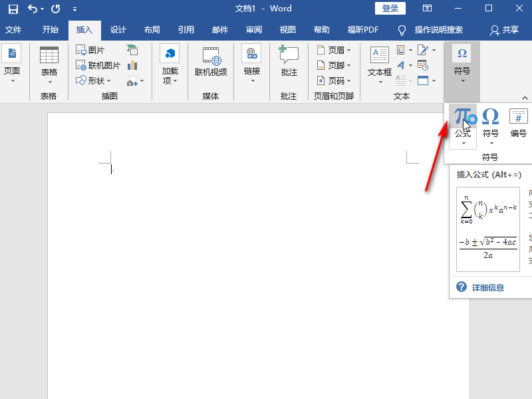This screenshot has width=532, height=399.
Task: Insert date and time icon in 文本 group
Action: 422,65
